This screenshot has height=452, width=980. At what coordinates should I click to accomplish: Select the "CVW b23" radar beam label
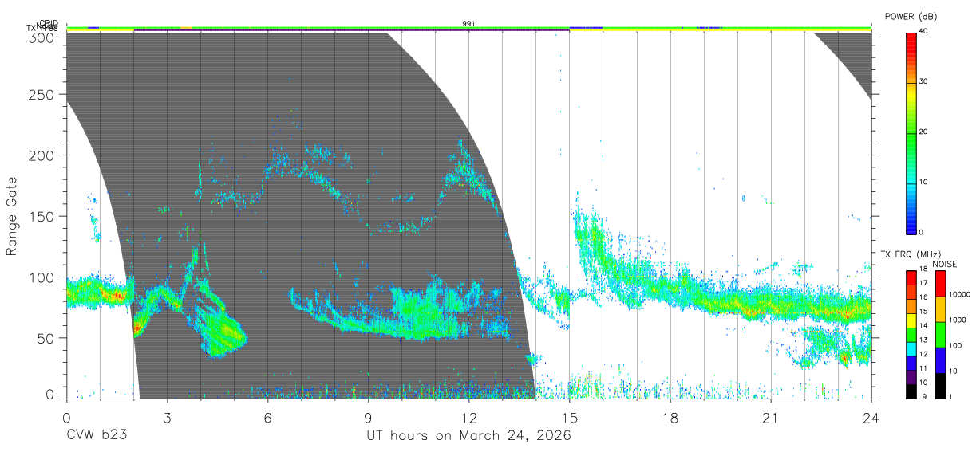point(97,435)
